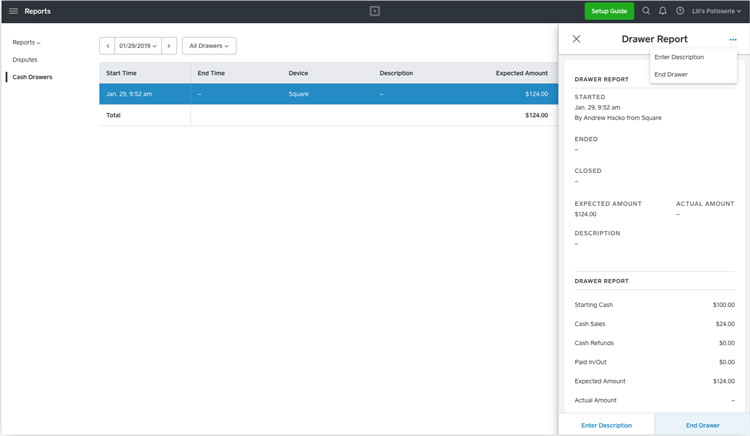The image size is (750, 436).
Task: Click the three-dot more options icon
Action: [x=733, y=39]
